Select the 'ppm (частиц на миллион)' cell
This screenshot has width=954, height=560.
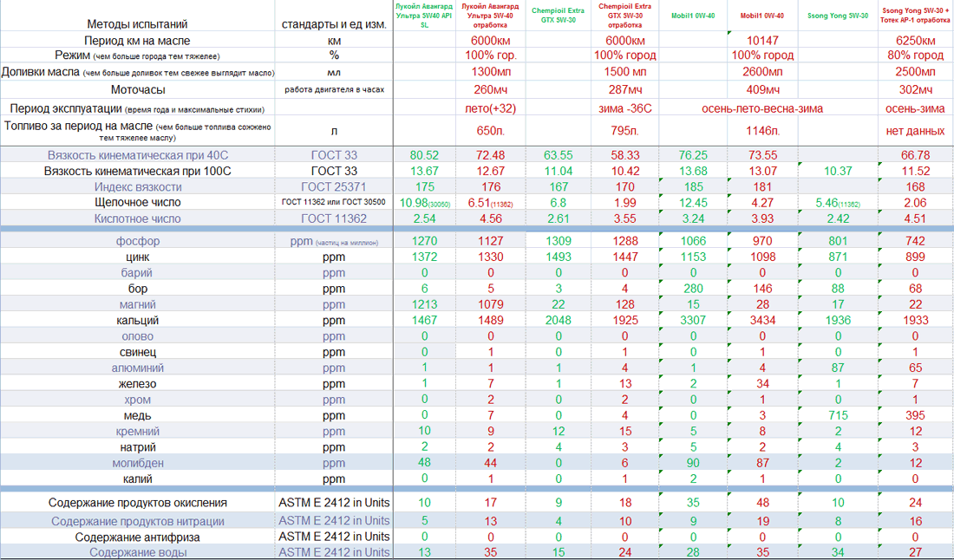tap(334, 241)
